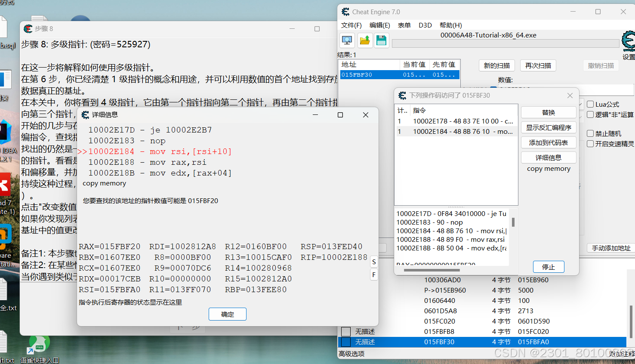Screen dimensions: 635x364
Task: Click the mov edx,[rax+04] disassembly line
Action: pyautogui.click(x=160, y=173)
